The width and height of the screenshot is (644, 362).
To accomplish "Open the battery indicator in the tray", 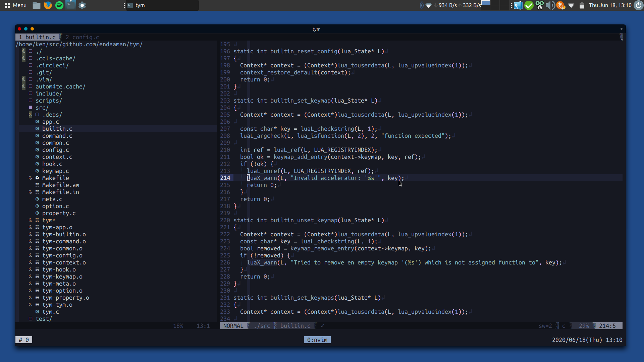I will click(582, 5).
